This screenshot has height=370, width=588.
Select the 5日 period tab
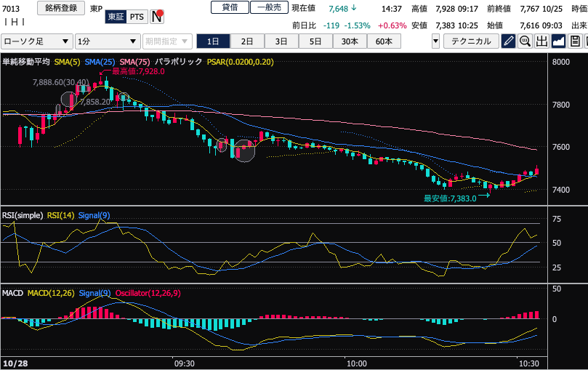click(x=315, y=41)
